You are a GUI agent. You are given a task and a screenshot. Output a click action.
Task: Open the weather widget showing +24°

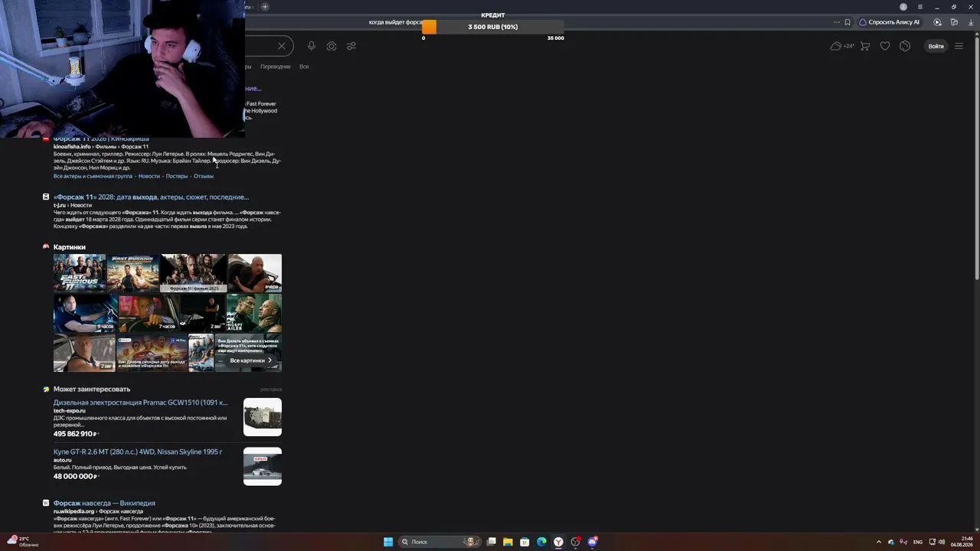(842, 46)
